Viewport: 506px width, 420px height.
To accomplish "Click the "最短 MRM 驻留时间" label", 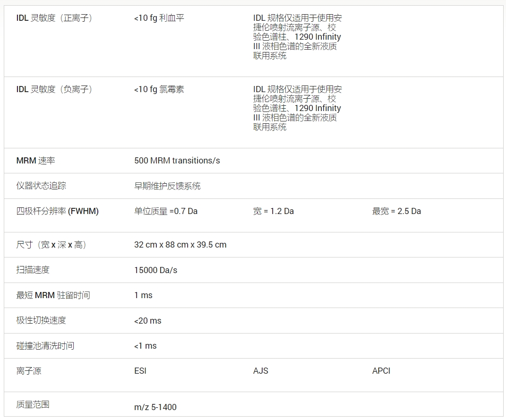I will [x=53, y=295].
